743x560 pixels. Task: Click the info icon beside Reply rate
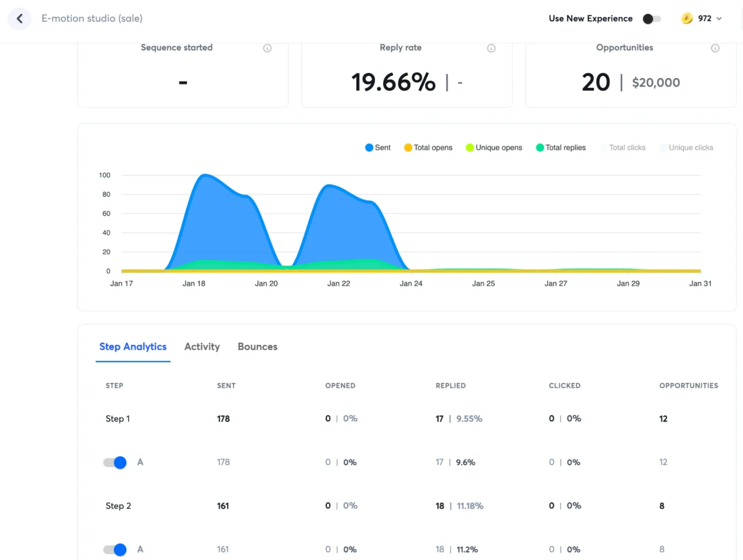(x=491, y=48)
